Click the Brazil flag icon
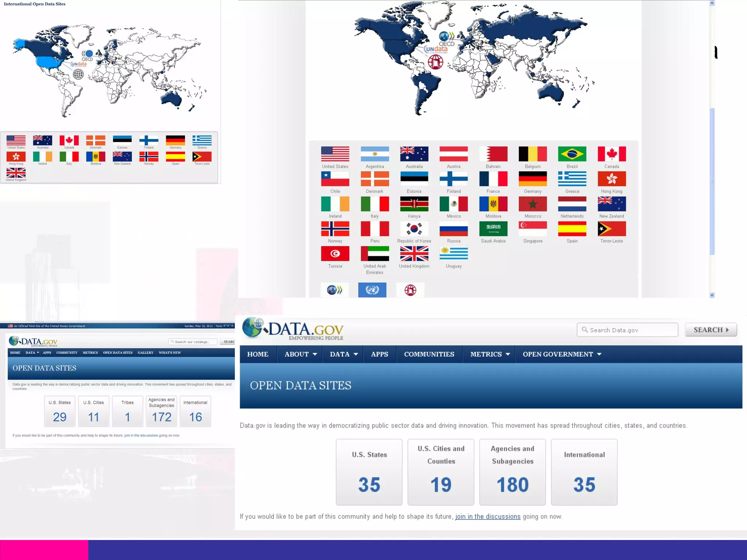Screen dimensions: 747x560 [x=572, y=154]
